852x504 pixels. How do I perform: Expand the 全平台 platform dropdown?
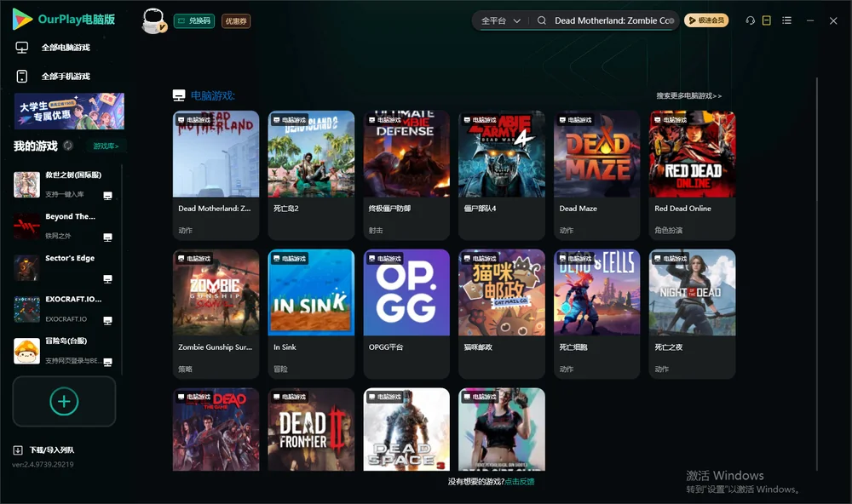[500, 20]
